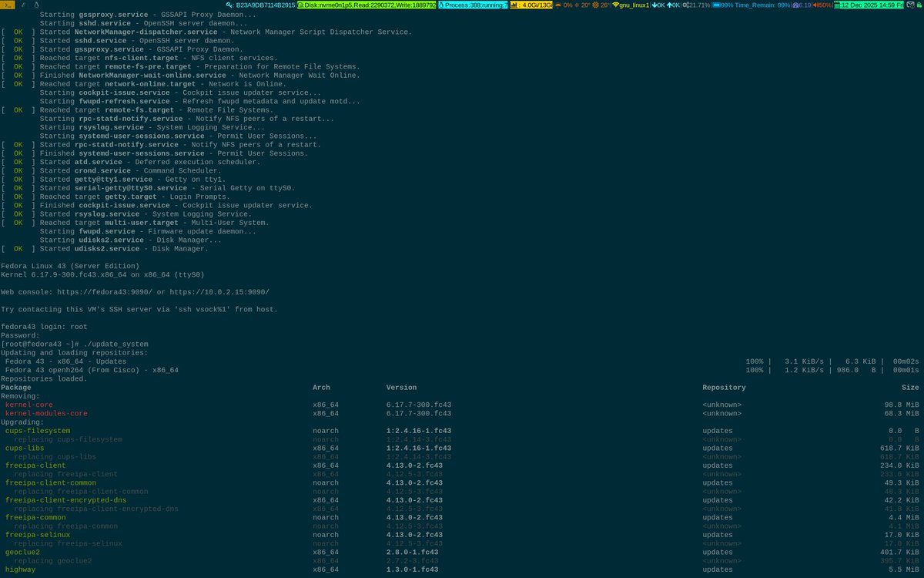Click the 'Reached target multi-user.target' log line

(x=135, y=223)
